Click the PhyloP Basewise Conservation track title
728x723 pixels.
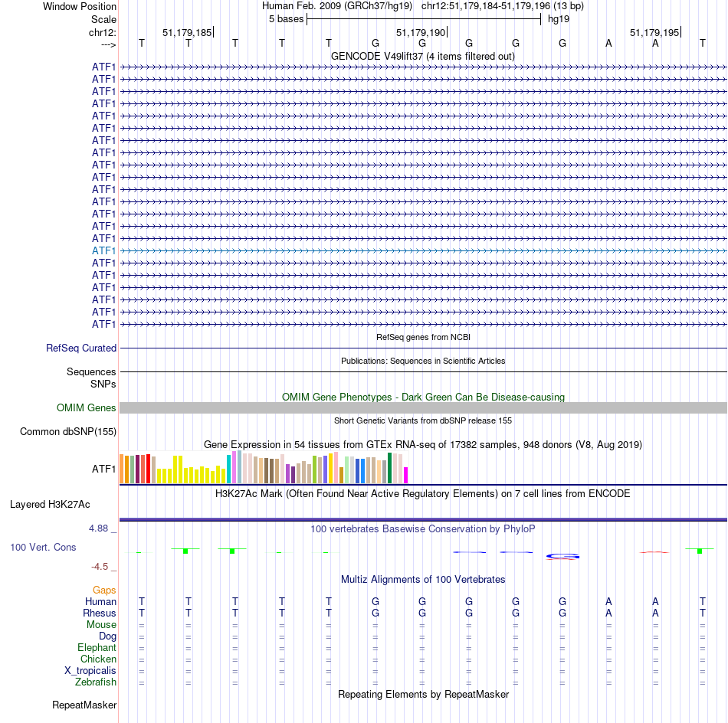[x=423, y=529]
